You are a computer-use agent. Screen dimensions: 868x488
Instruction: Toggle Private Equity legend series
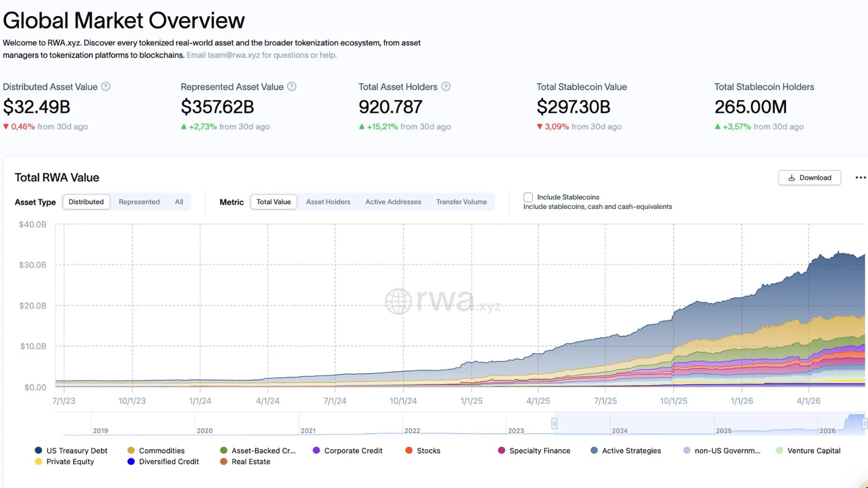tap(64, 461)
